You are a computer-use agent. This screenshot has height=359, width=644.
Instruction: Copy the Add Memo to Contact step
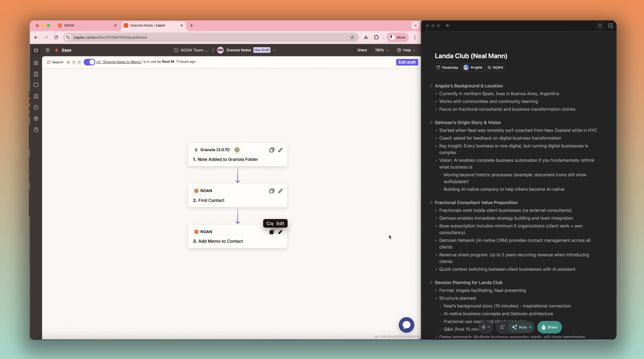click(x=272, y=232)
